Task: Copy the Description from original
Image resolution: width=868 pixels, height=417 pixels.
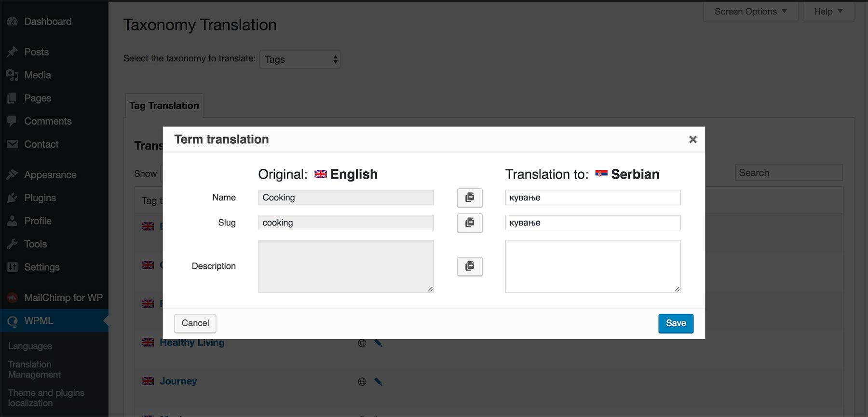Action: tap(470, 266)
